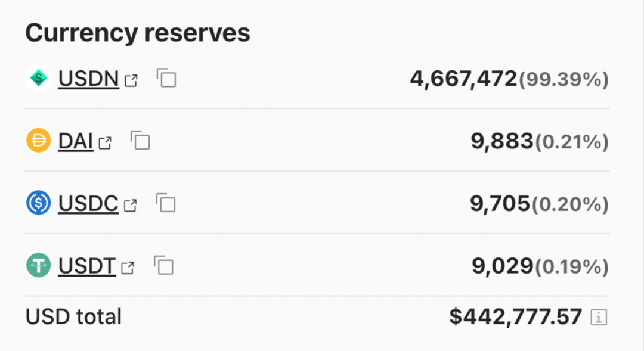Copy the USDN token address

(x=166, y=78)
